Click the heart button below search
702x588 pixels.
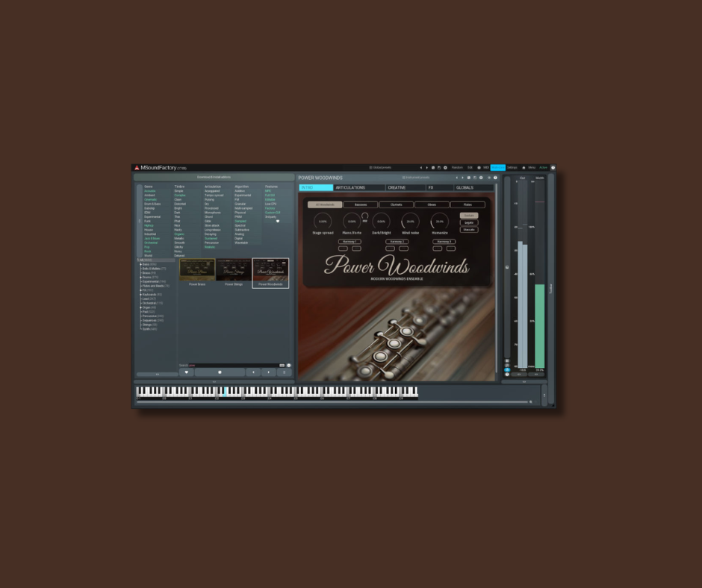[186, 372]
